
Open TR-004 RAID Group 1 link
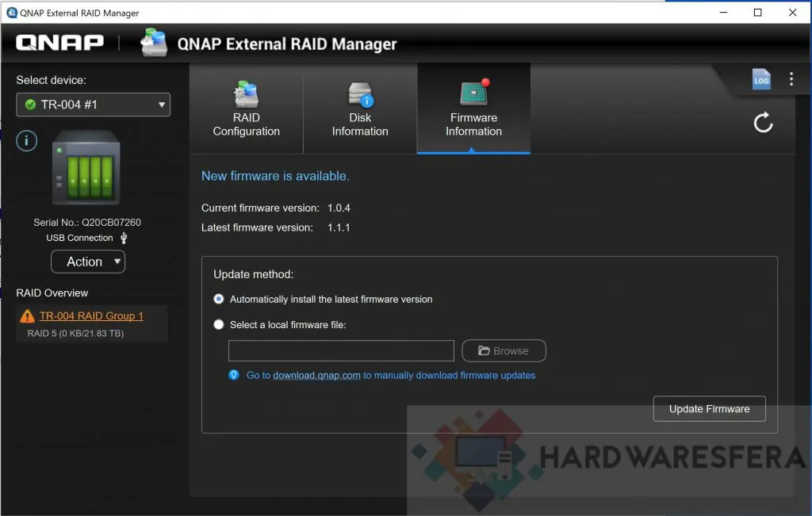coord(91,315)
